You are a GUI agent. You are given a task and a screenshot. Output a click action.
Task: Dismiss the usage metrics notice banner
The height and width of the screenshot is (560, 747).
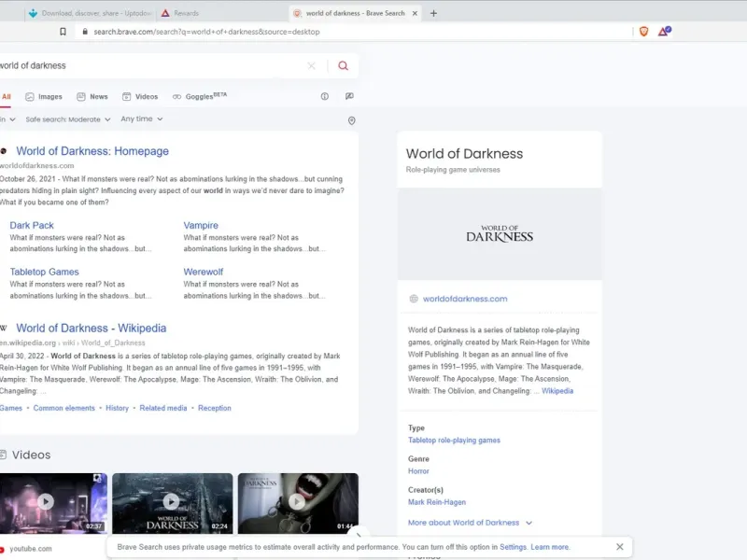(619, 547)
